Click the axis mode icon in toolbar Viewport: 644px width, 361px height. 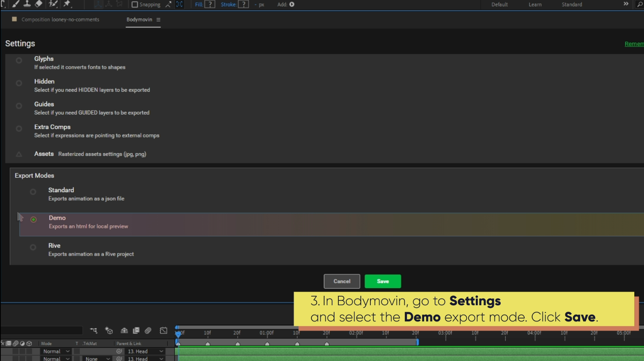[x=98, y=4]
